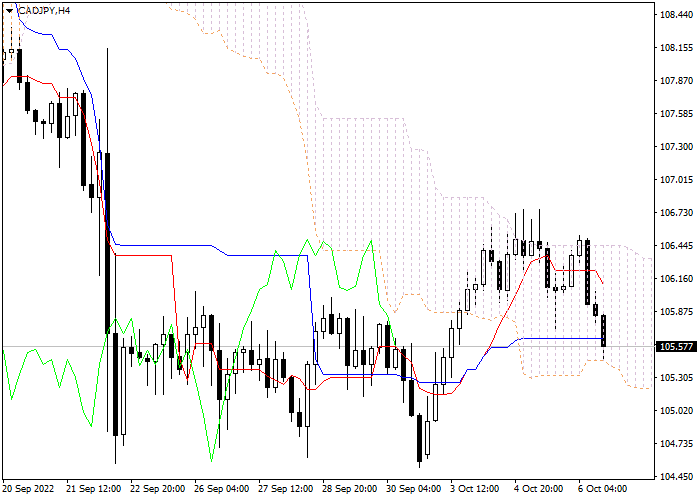700x500 pixels.
Task: Select the 3 Oct 12:00 time label
Action: pyautogui.click(x=475, y=489)
